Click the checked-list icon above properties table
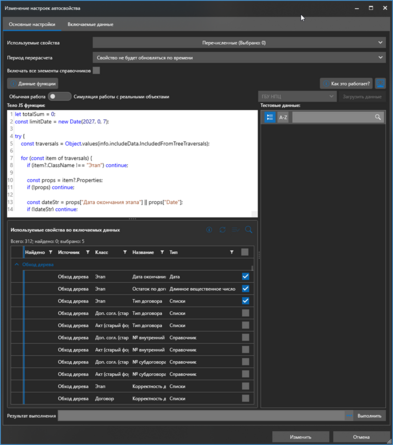 coord(236,230)
